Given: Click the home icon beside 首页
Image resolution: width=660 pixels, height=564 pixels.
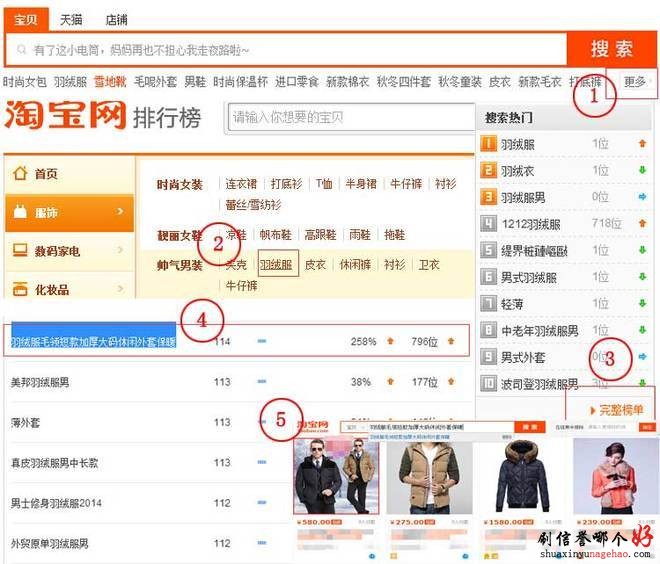Looking at the screenshot, I should (19, 174).
